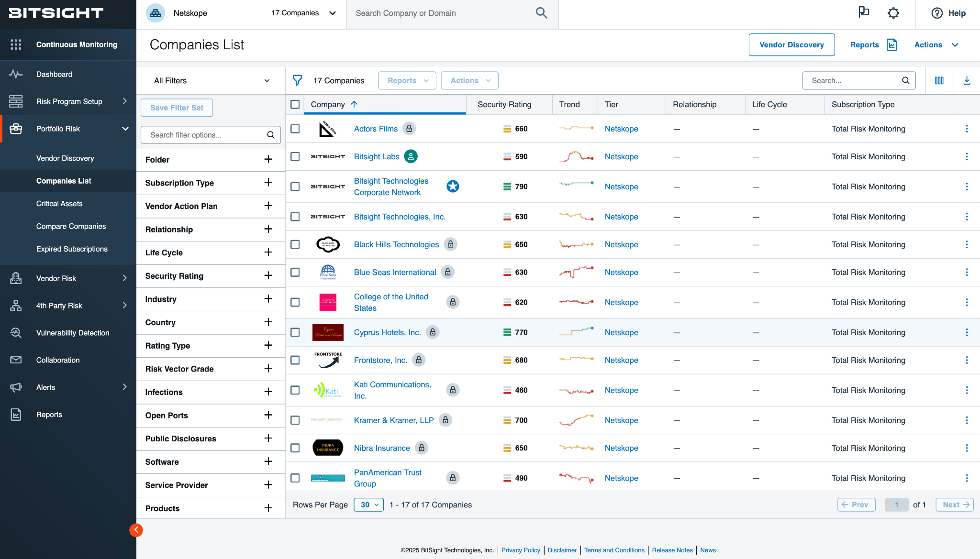Toggle the select-all companies checkbox
This screenshot has height=559, width=980.
[295, 104]
